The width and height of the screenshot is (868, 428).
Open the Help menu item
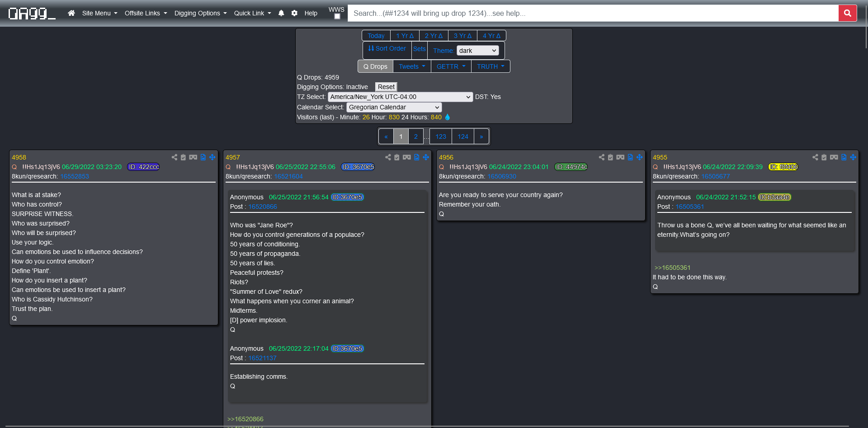(x=311, y=13)
